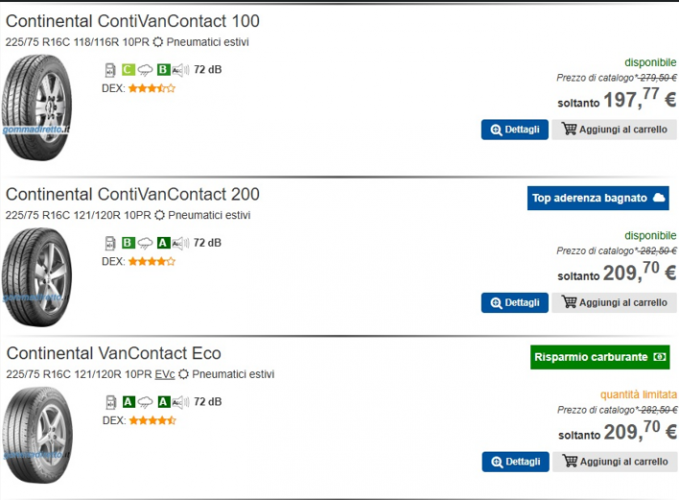The image size is (679, 500).
Task: Open the Continental VanContact Eco title link
Action: pos(114,353)
